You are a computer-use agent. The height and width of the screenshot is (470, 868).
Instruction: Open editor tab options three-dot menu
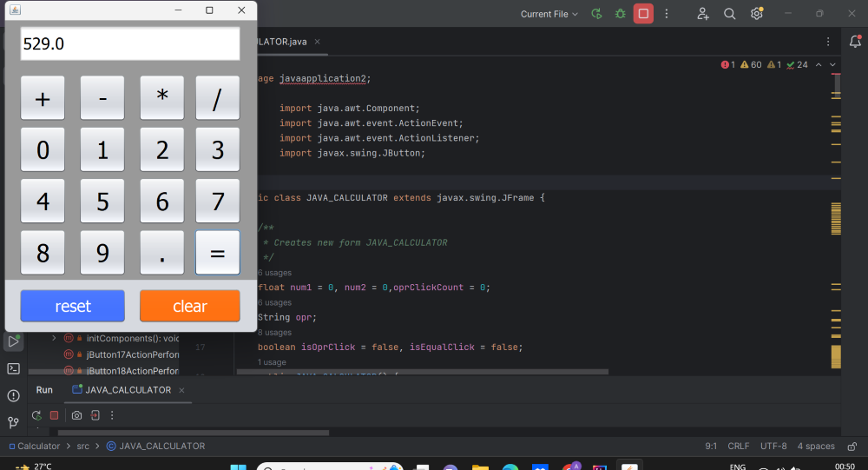[828, 42]
